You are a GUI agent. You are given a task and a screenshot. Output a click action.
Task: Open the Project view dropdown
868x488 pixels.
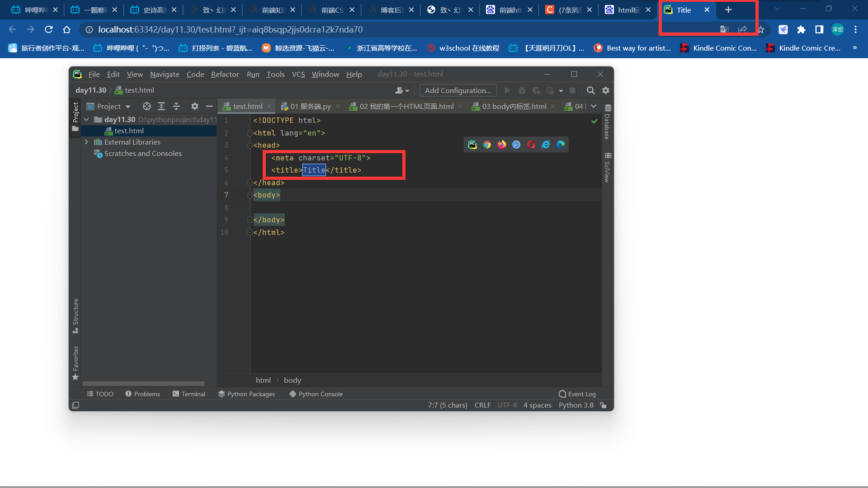point(108,106)
